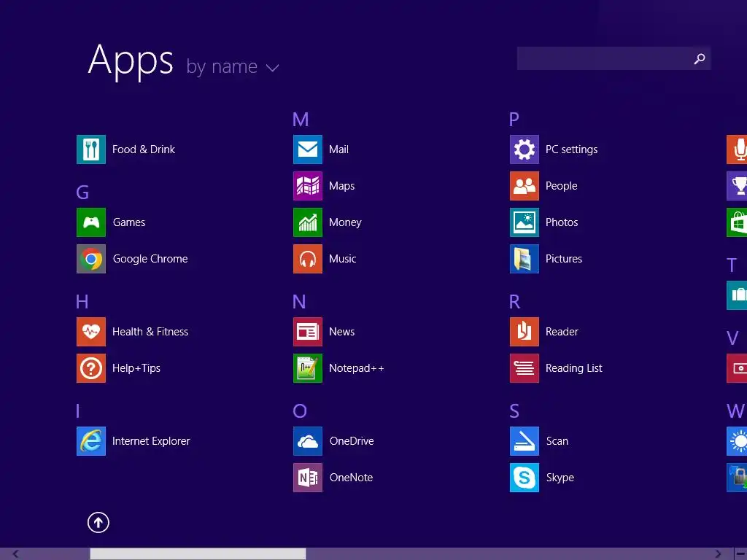Open the Pictures folder icon
The height and width of the screenshot is (560, 747).
tap(525, 259)
